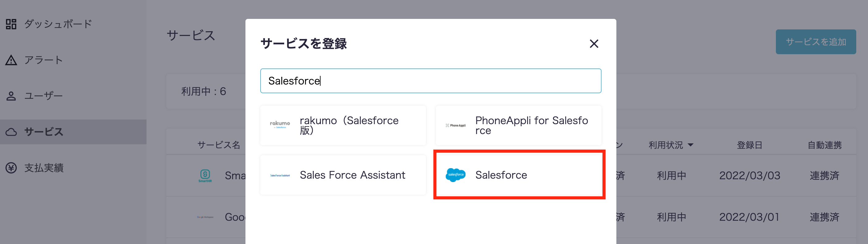Close the service registration dialog
This screenshot has width=868, height=244.
(x=594, y=44)
